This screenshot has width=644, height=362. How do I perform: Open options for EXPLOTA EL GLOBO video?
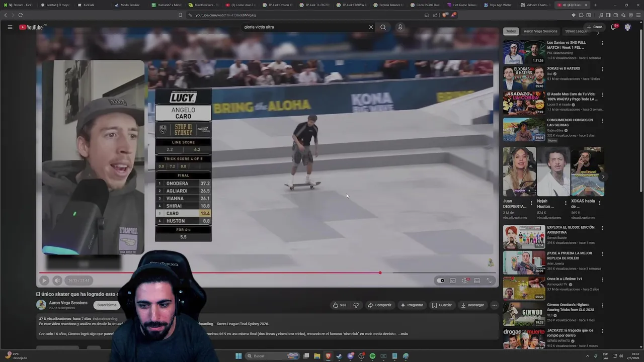tap(602, 228)
